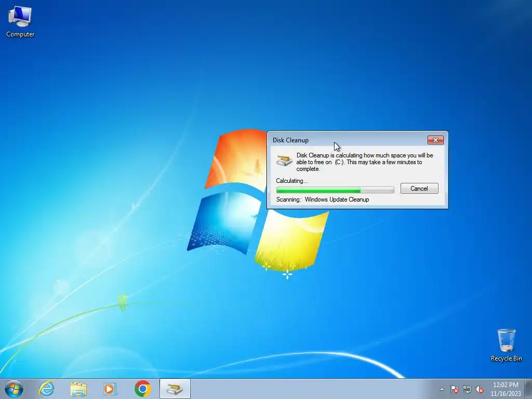Click the Windows Start orb
Screen dimensions: 532x399
14,389
